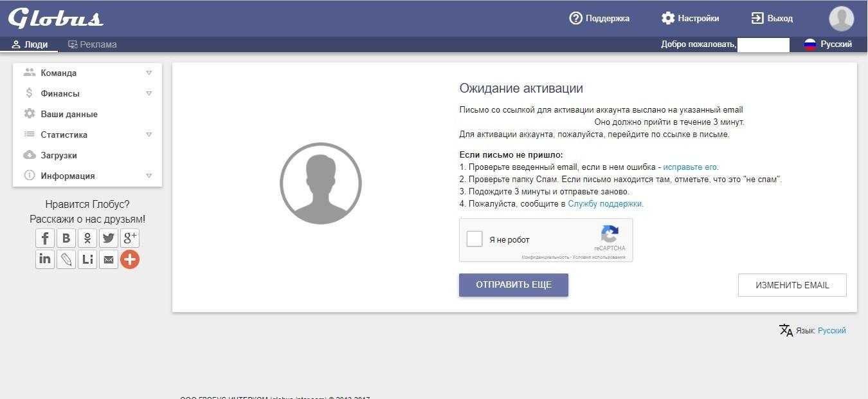Click Добро пожаловать greeting text
Screen dimensions: 868x399
click(x=698, y=44)
